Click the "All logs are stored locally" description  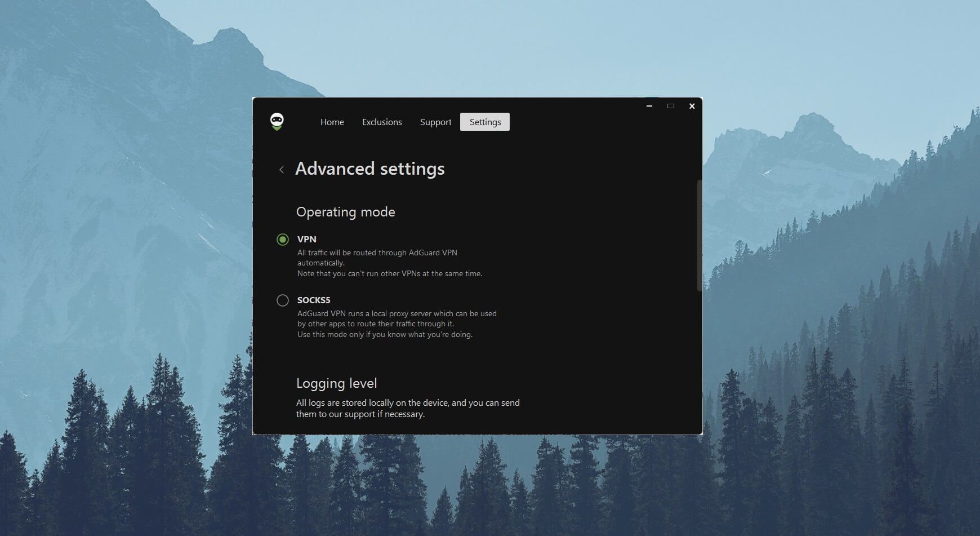[408, 408]
